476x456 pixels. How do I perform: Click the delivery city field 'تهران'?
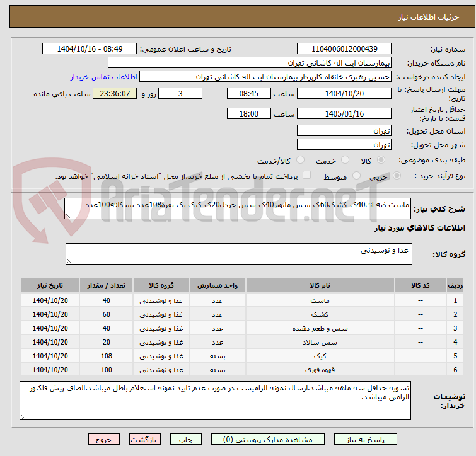pos(344,145)
